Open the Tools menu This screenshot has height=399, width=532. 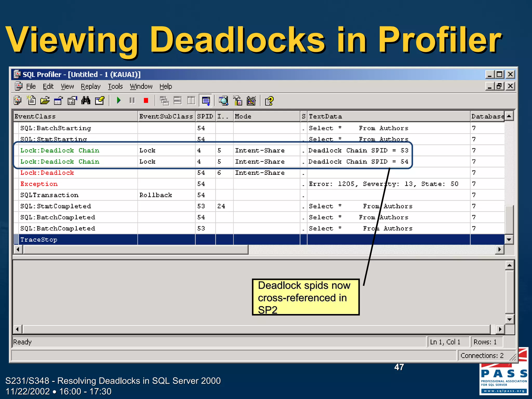tap(115, 87)
